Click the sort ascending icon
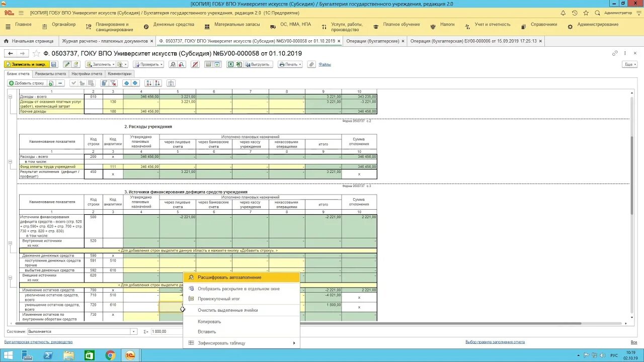 (x=149, y=83)
